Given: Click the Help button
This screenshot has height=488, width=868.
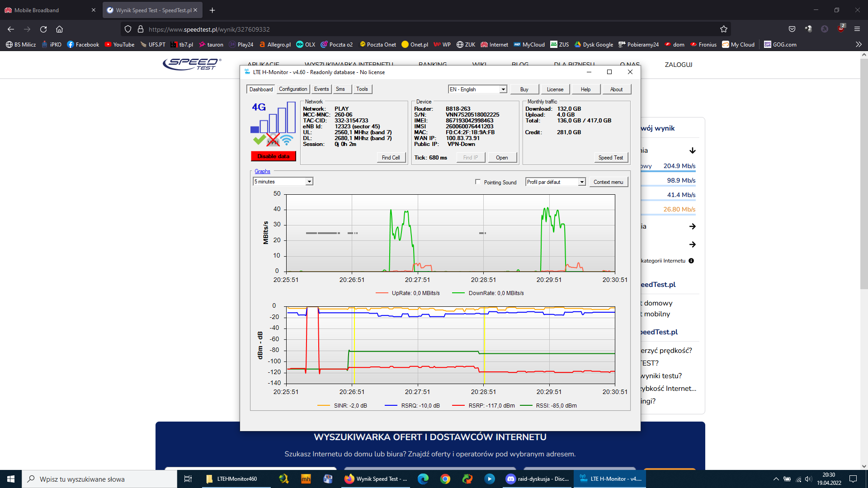Looking at the screenshot, I should [x=586, y=89].
